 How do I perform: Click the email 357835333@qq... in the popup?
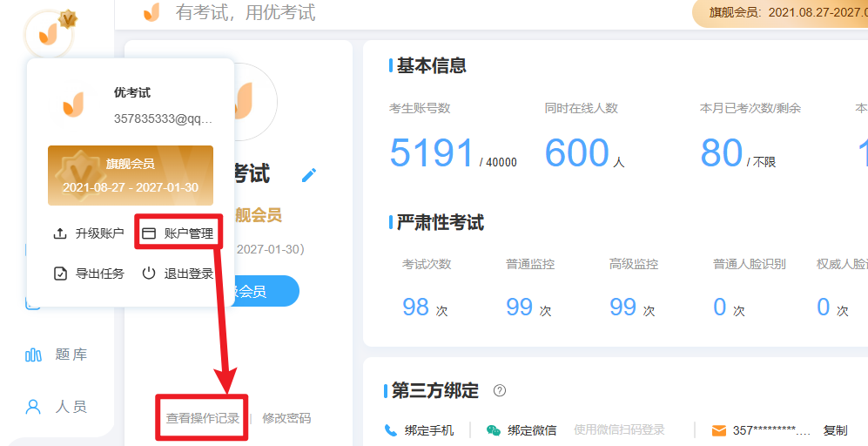click(164, 118)
